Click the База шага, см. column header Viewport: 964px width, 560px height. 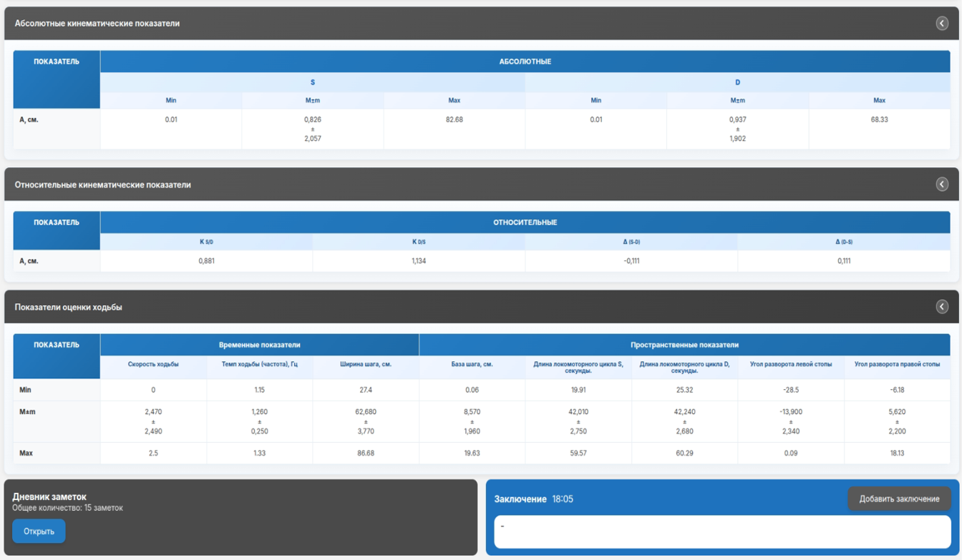tap(472, 365)
